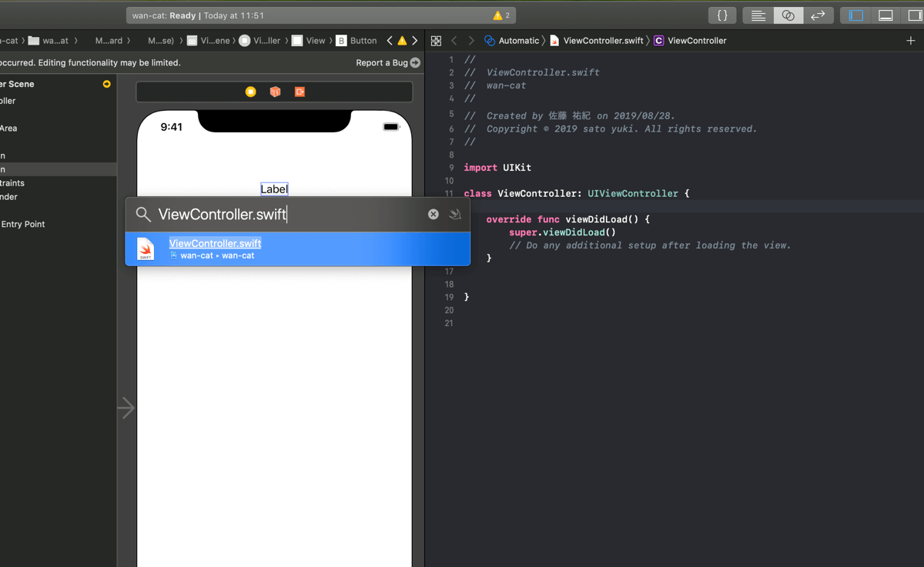The height and width of the screenshot is (567, 924).
Task: Click the yellow indicator beside Scene outline row
Action: pyautogui.click(x=107, y=84)
